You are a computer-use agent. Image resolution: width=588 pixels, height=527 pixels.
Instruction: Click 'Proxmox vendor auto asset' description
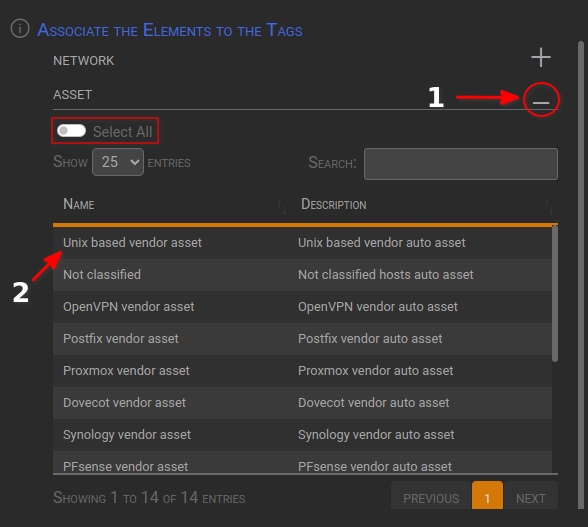[375, 371]
